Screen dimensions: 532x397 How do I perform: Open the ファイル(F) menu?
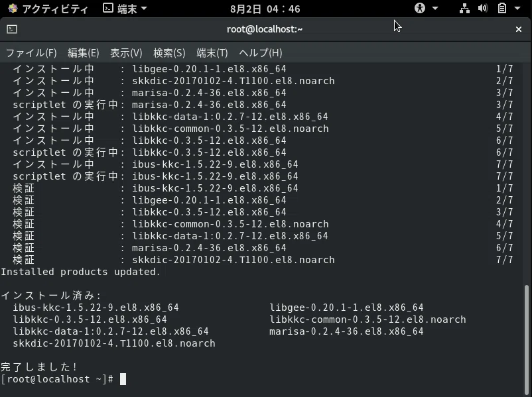tap(31, 53)
